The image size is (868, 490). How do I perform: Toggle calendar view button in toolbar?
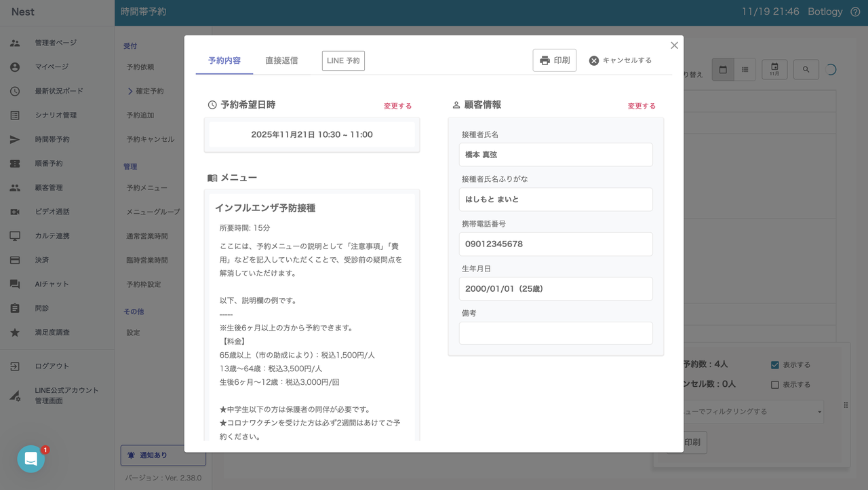pos(723,69)
